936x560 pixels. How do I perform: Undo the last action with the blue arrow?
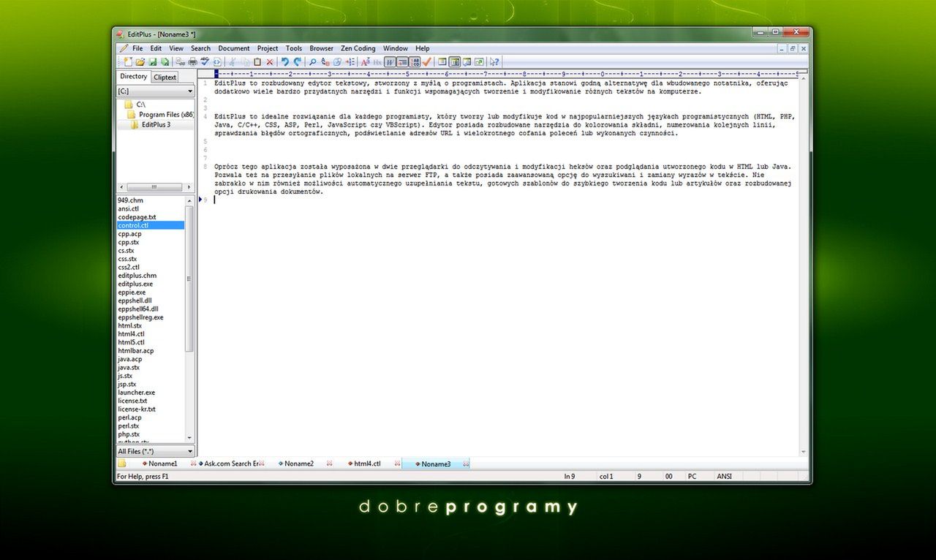coord(285,62)
